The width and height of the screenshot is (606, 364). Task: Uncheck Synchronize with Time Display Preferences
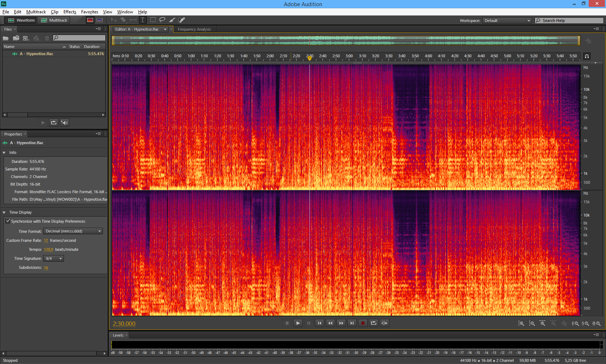coord(8,221)
